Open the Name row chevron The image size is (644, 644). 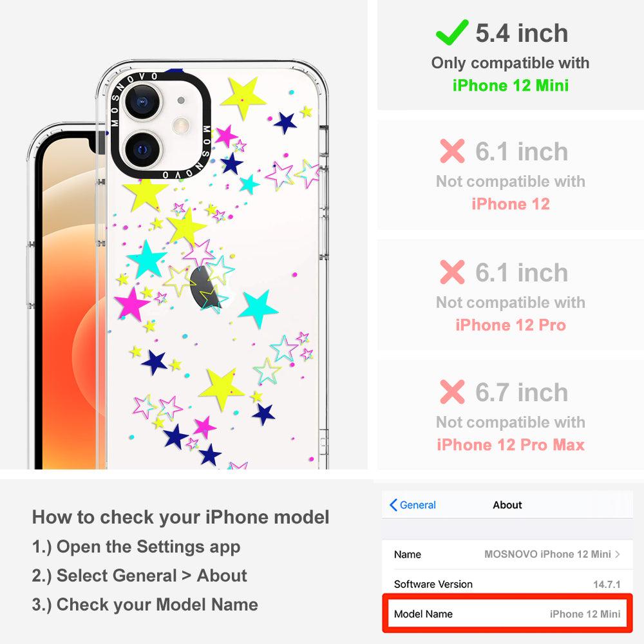(618, 554)
